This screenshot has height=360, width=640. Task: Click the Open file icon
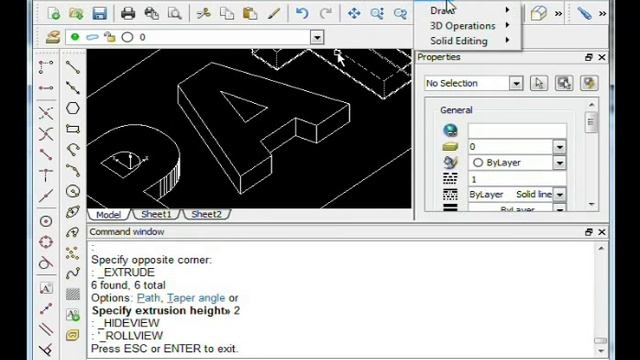[76, 13]
